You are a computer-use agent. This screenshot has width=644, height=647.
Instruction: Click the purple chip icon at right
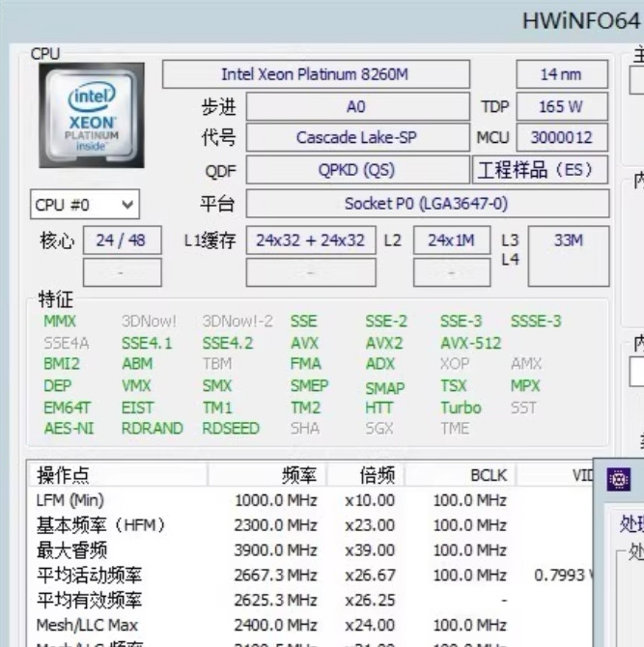tap(619, 479)
